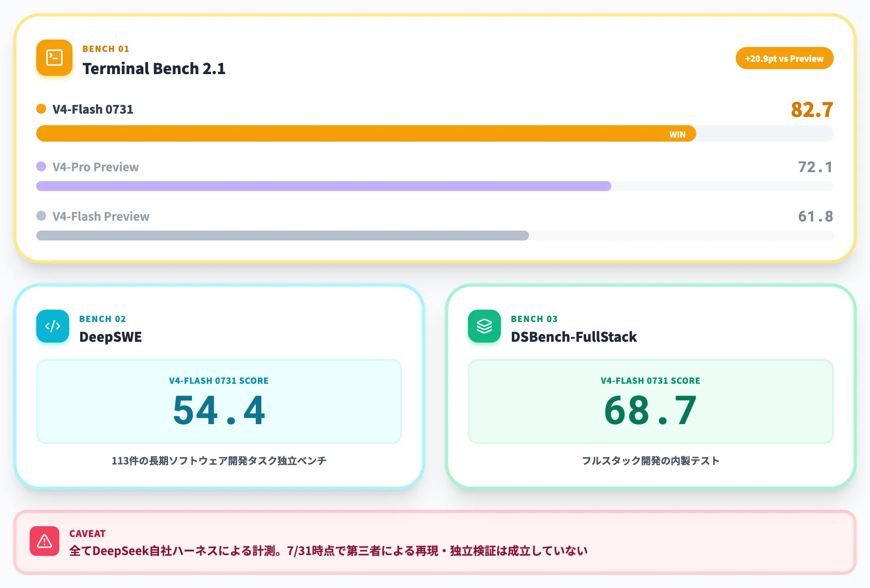
Task: Click the 82.7 score value
Action: 812,110
